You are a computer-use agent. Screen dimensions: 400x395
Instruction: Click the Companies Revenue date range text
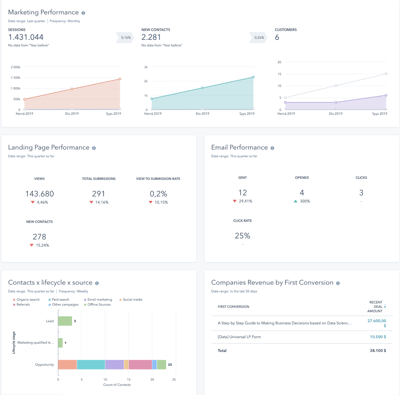pyautogui.click(x=234, y=291)
